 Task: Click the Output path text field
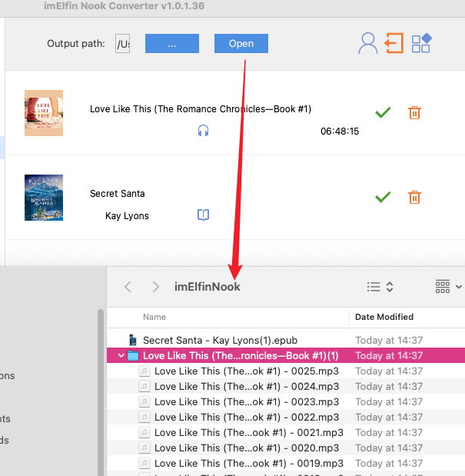122,43
